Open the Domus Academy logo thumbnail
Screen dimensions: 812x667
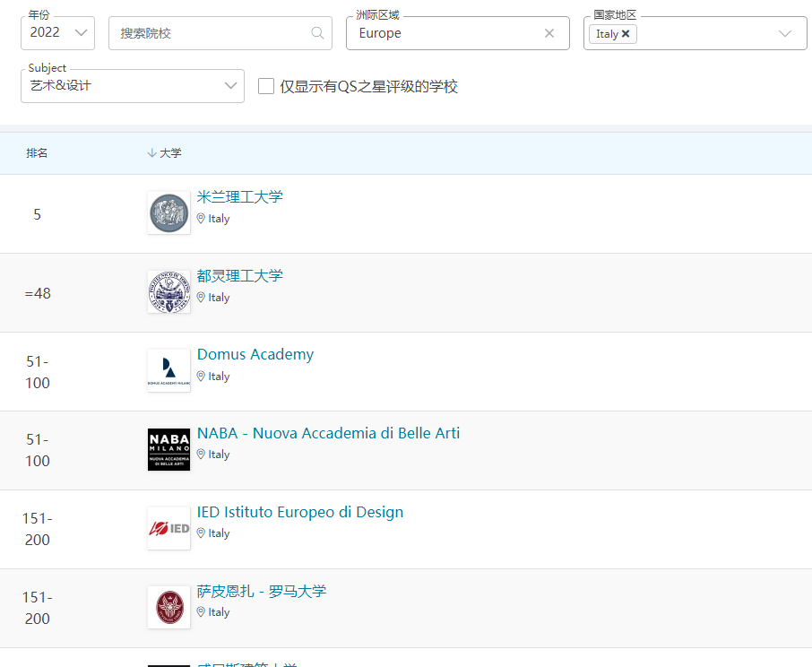(168, 370)
